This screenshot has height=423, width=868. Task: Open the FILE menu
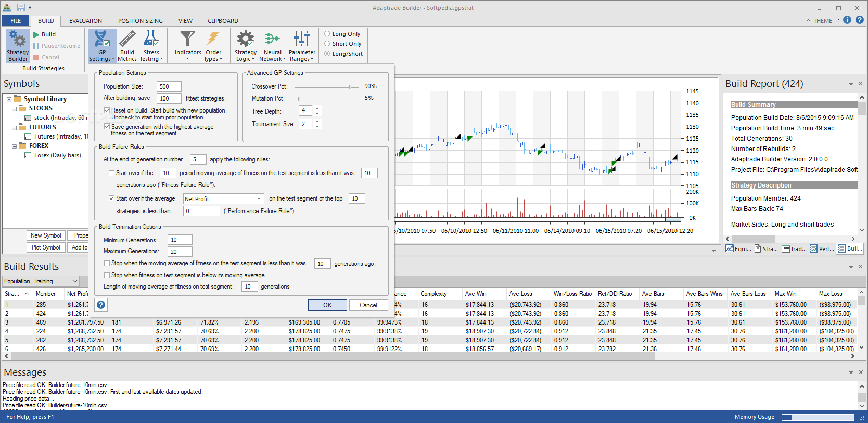(16, 21)
